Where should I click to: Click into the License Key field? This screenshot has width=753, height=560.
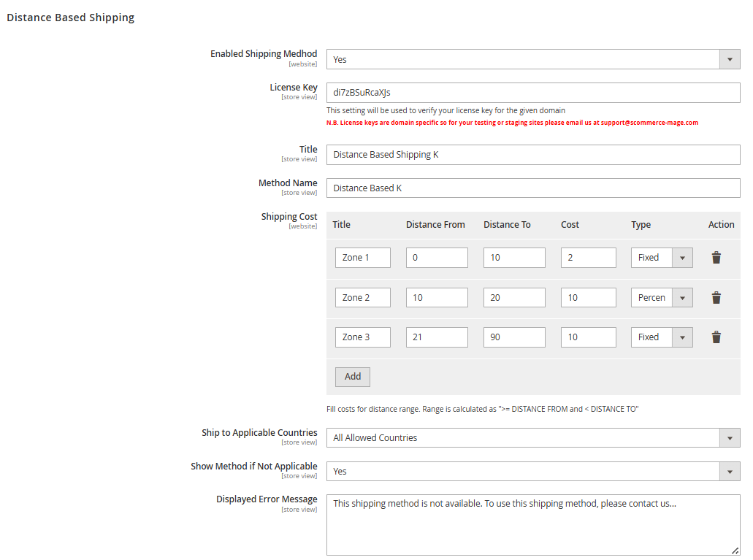pos(532,93)
